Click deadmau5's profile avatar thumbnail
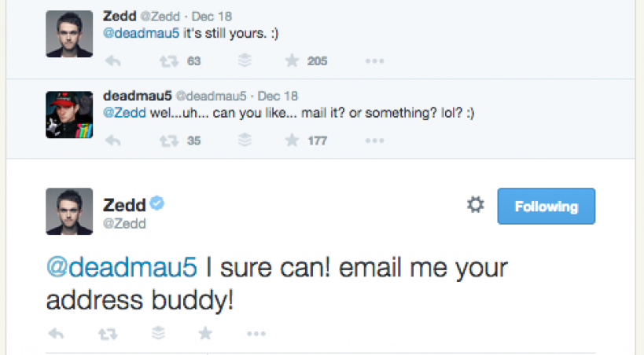Screen dimensions: 644x355 coord(69,115)
